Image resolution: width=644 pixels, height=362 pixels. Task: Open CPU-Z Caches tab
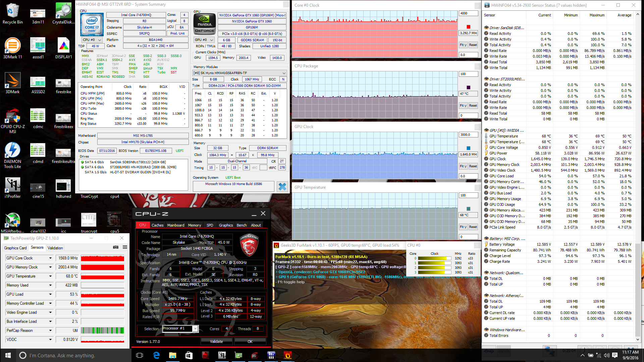pos(157,225)
